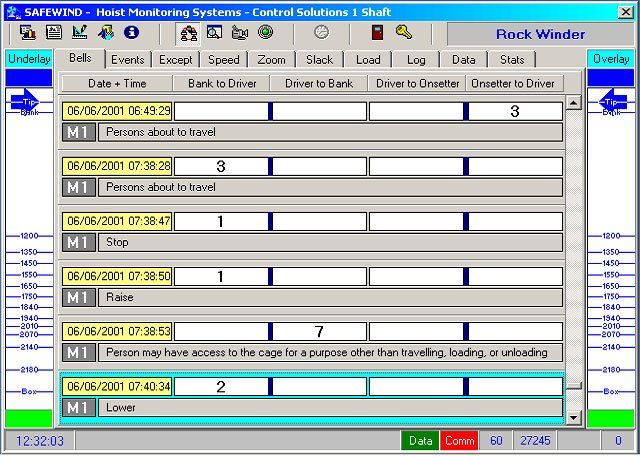Click the yellow key icon

click(x=404, y=33)
